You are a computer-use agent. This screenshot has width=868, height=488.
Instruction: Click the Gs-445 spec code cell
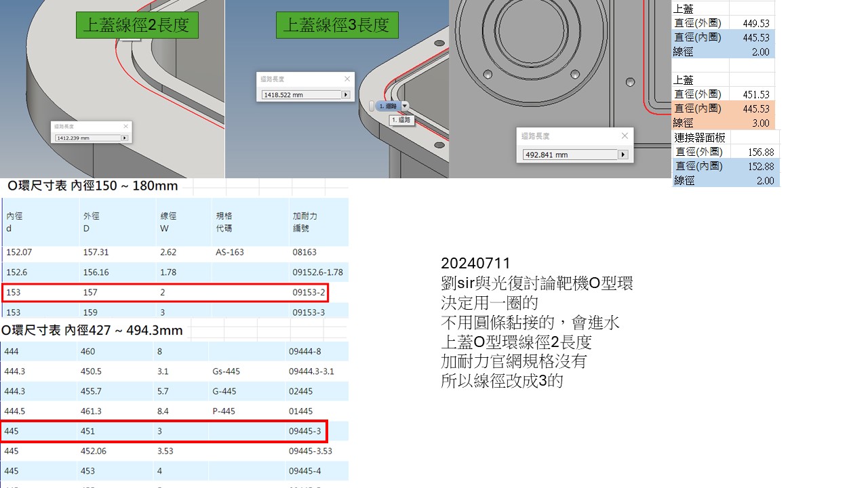click(226, 371)
